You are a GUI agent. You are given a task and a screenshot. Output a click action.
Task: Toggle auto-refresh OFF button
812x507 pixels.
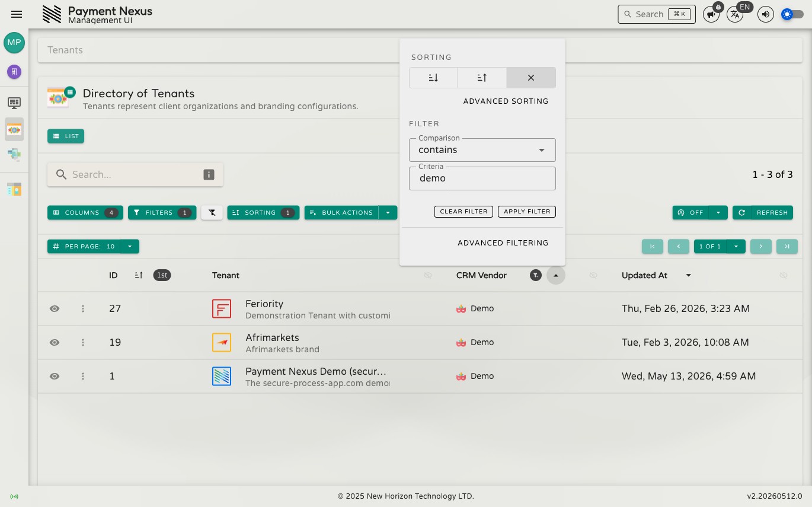coord(690,212)
